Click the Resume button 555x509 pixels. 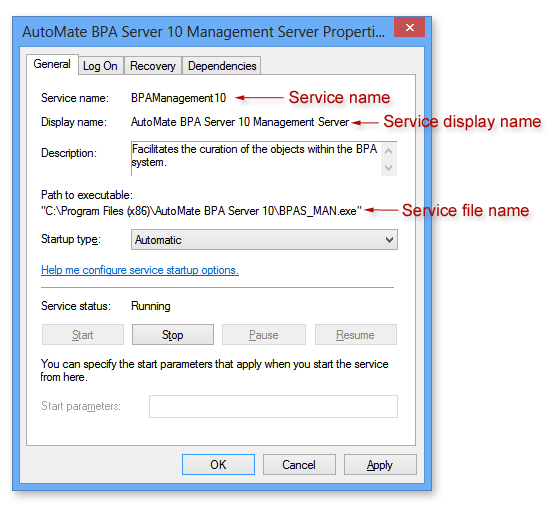356,334
